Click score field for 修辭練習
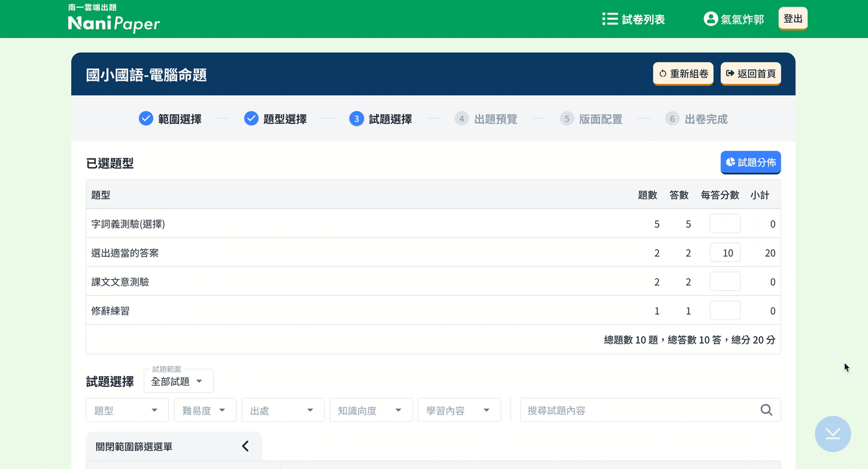 pos(725,310)
